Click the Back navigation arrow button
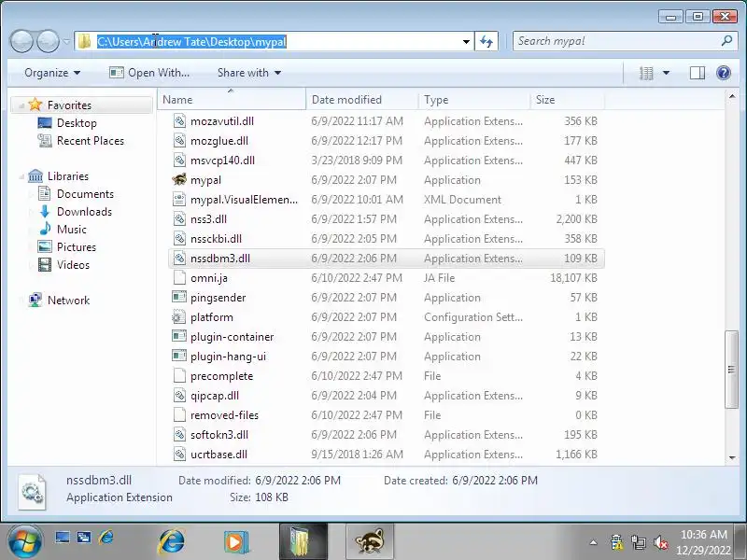This screenshot has height=560, width=747. (x=21, y=42)
